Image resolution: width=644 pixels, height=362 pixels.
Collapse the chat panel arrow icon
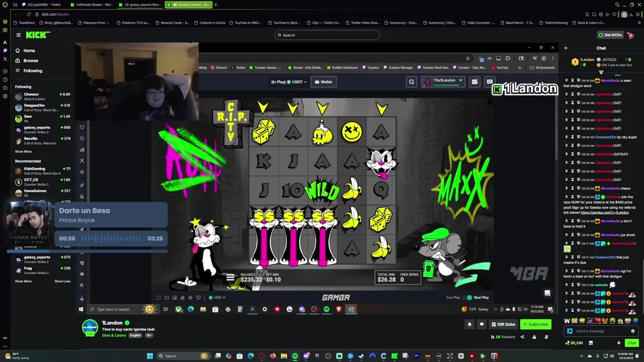[x=566, y=48]
